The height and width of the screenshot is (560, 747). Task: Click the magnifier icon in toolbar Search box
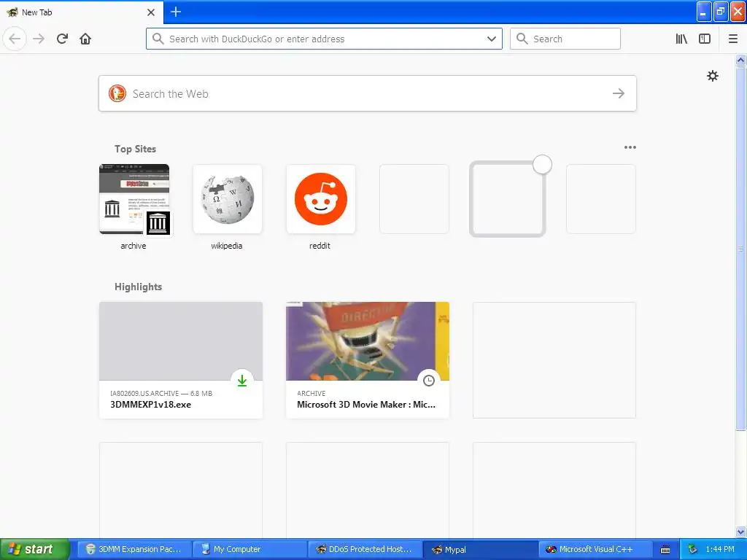[x=522, y=39]
